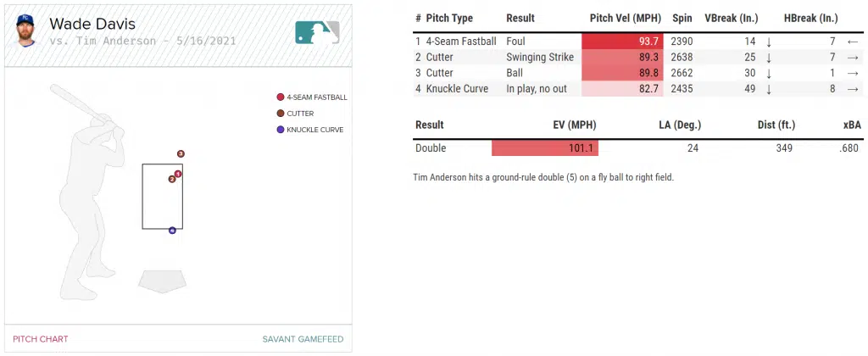Toggle the Cutter legend dot
Viewport: 868px width, 356px height.
tap(280, 113)
